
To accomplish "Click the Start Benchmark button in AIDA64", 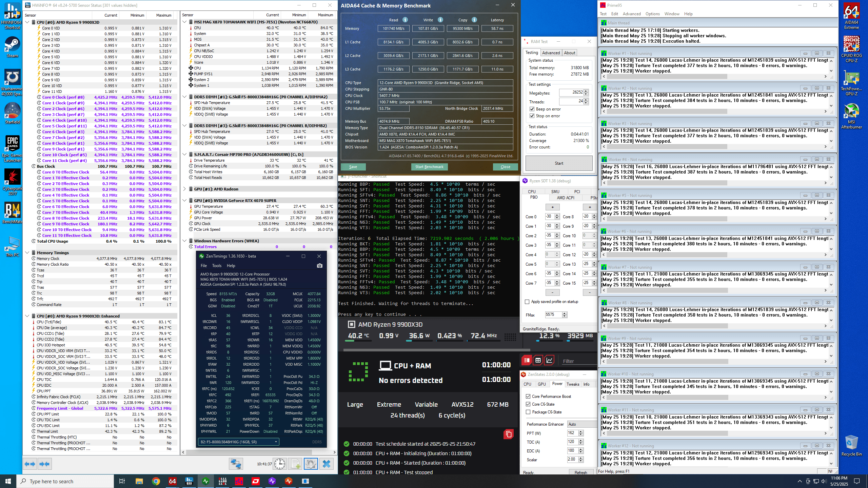I will click(429, 167).
